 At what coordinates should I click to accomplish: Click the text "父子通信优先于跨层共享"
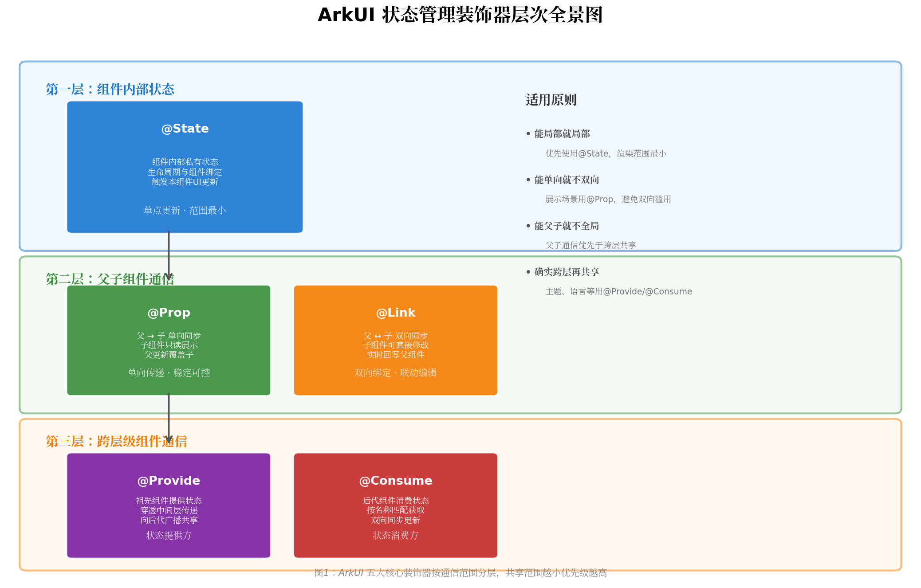[591, 245]
